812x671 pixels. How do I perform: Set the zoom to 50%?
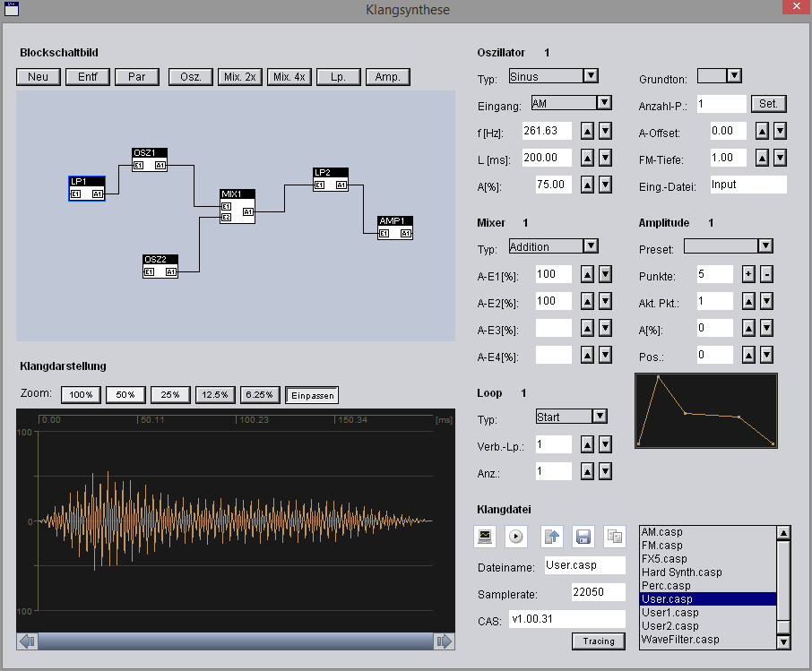[x=125, y=395]
